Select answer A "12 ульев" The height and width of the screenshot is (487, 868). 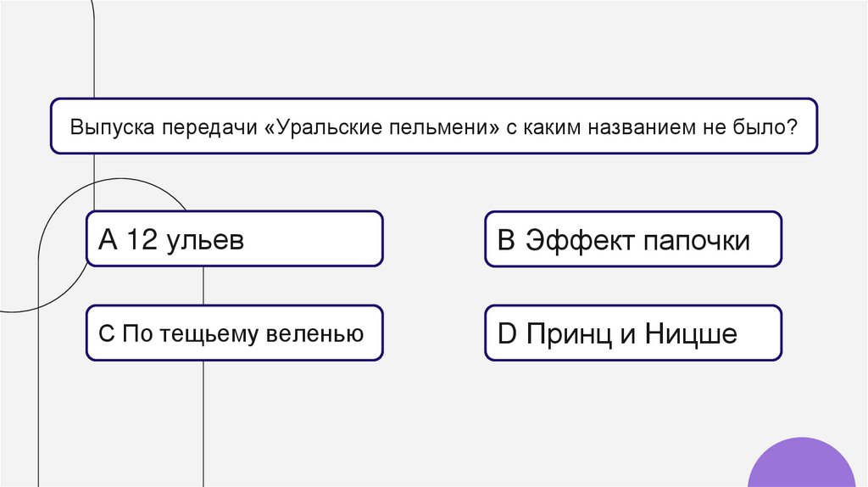(235, 239)
